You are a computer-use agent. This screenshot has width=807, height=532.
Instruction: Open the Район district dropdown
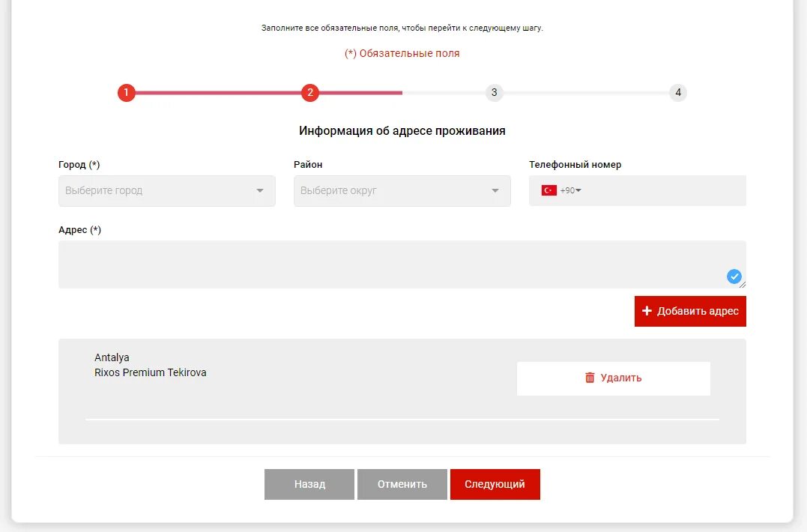pyautogui.click(x=402, y=191)
